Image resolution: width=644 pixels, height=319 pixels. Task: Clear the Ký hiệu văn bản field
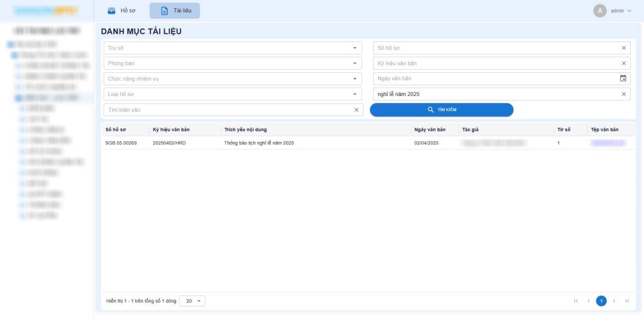coord(623,63)
